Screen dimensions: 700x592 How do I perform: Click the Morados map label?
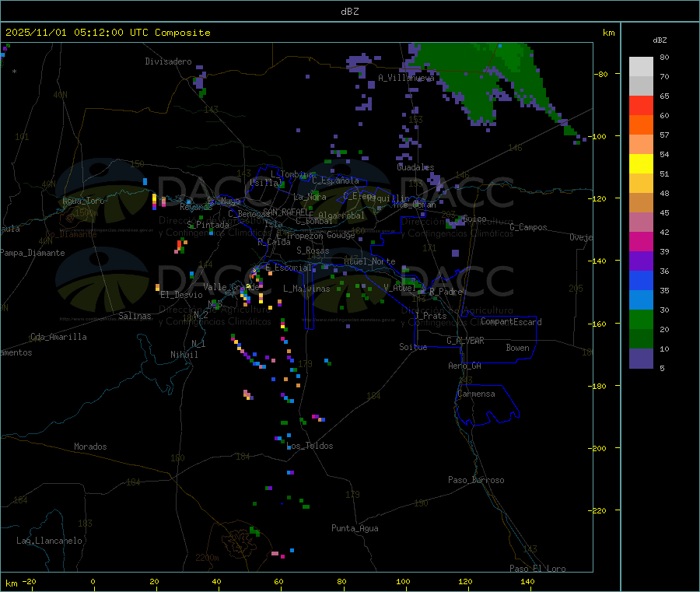[91, 447]
